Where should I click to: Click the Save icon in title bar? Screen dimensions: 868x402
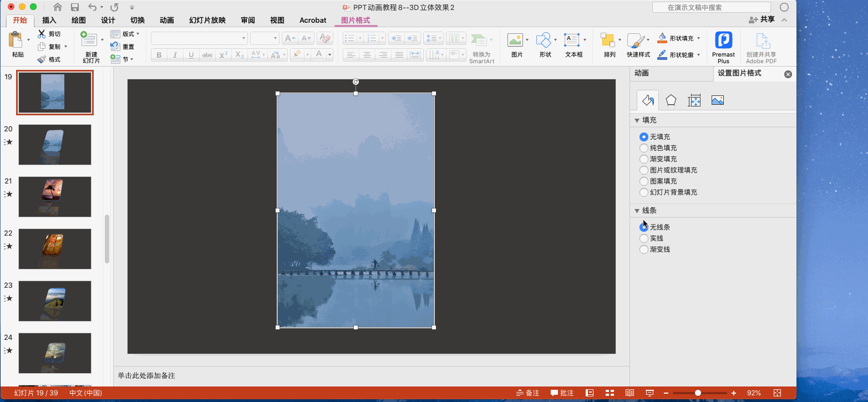pyautogui.click(x=75, y=7)
